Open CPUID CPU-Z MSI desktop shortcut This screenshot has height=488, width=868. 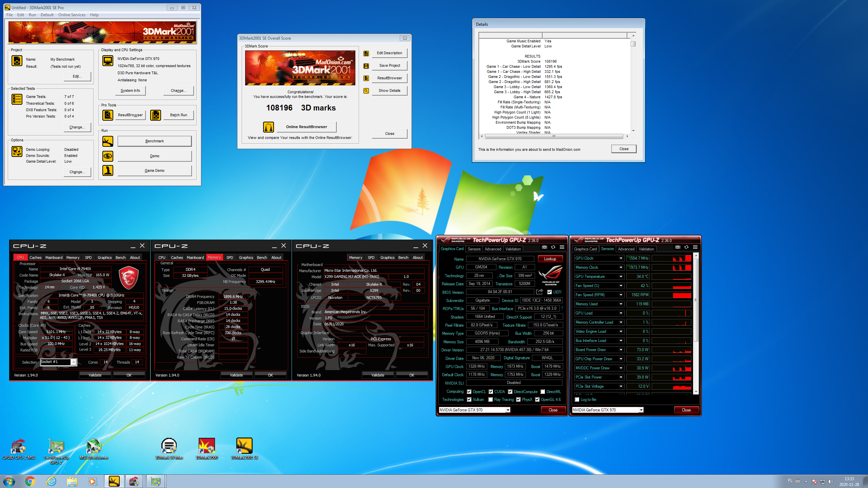(19, 449)
